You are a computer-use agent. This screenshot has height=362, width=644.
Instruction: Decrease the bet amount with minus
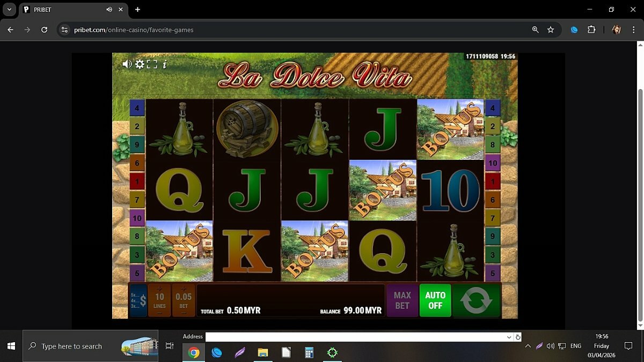[x=184, y=313]
